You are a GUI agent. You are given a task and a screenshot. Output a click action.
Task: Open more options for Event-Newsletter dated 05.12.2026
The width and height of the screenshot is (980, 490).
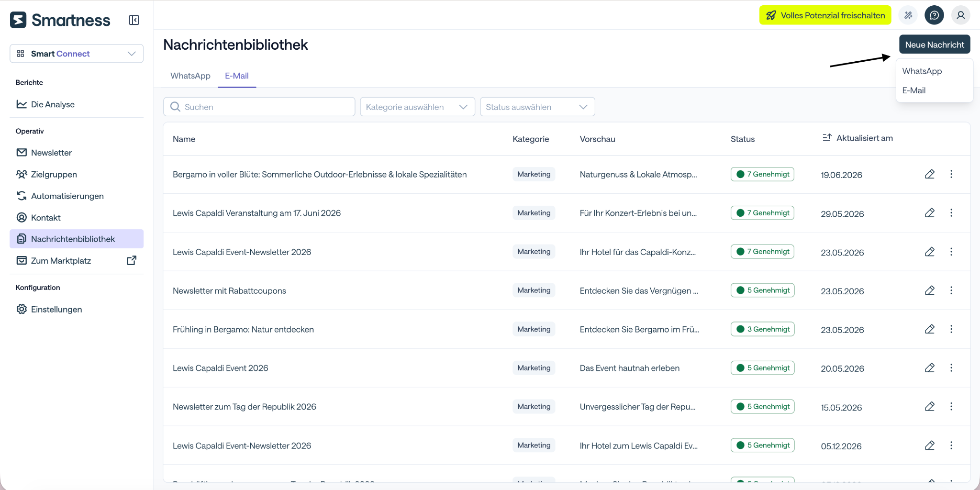tap(951, 445)
